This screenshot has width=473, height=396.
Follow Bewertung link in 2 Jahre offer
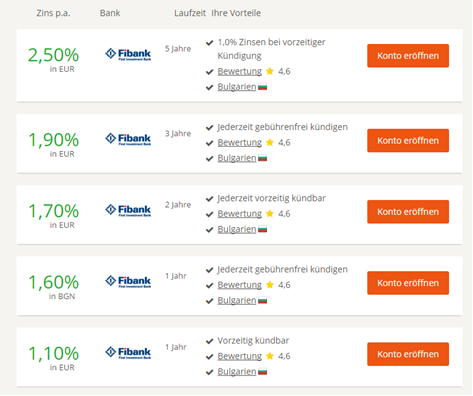pyautogui.click(x=240, y=214)
